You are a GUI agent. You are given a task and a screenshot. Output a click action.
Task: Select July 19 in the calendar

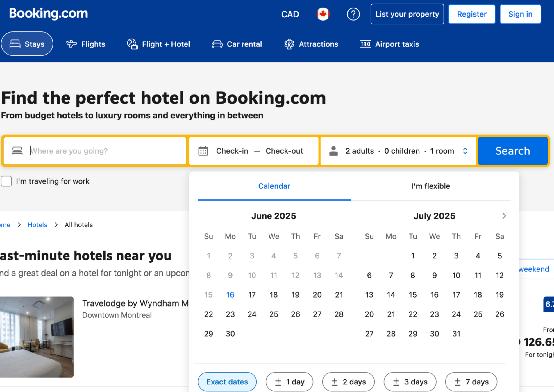tap(500, 295)
